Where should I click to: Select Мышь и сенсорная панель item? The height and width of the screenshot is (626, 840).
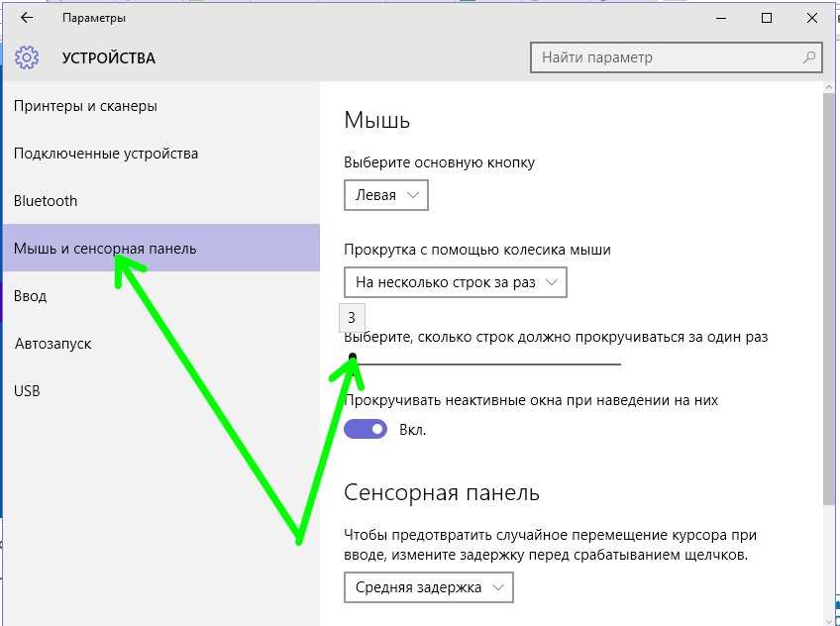[160, 248]
